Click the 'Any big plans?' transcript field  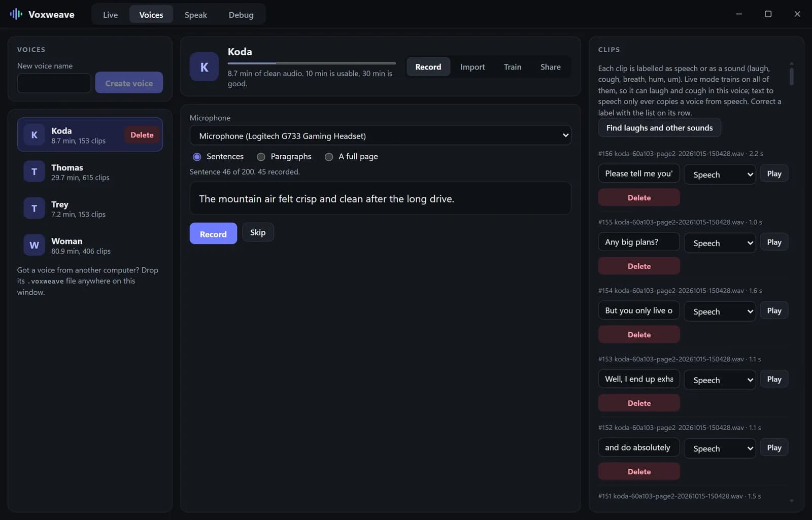click(639, 242)
